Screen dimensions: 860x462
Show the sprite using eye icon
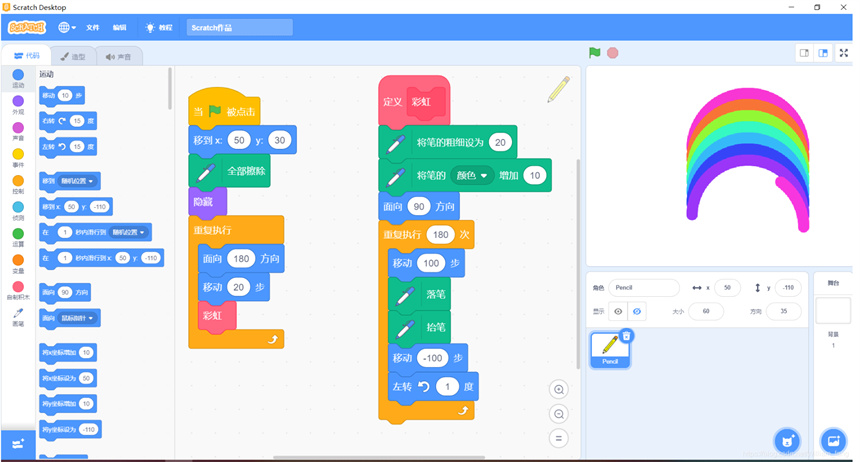(x=619, y=311)
